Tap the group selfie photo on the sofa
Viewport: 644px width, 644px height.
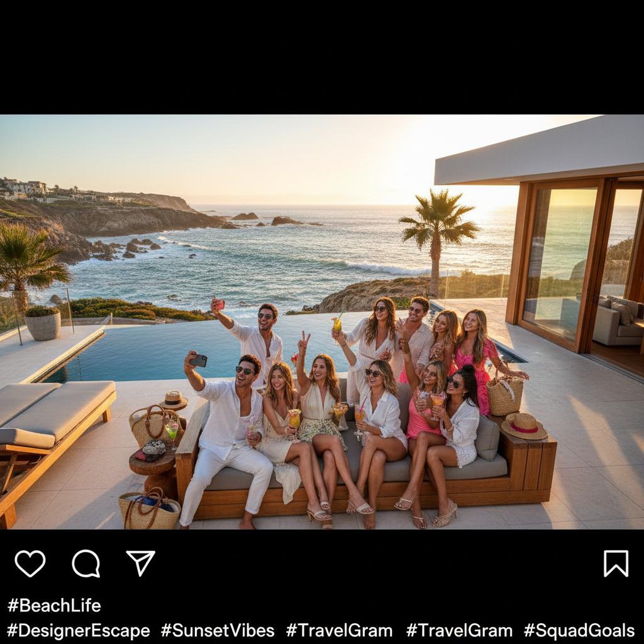click(322, 322)
